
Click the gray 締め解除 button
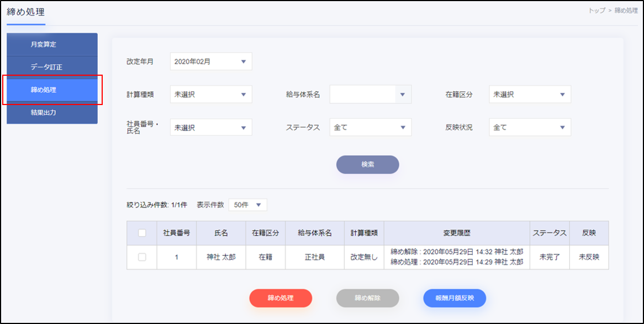[x=367, y=298]
